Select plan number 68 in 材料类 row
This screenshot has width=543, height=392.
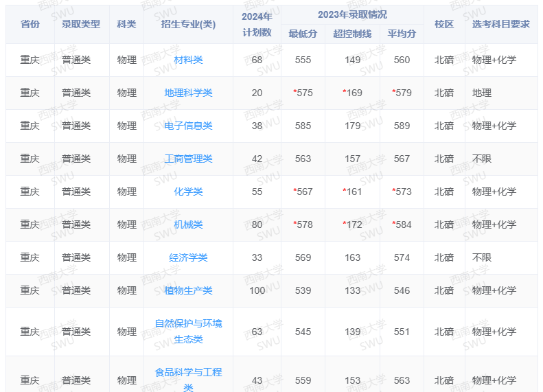coord(257,60)
